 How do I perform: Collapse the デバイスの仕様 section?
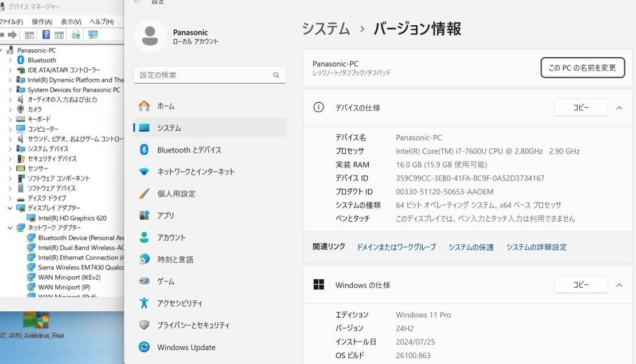[619, 108]
